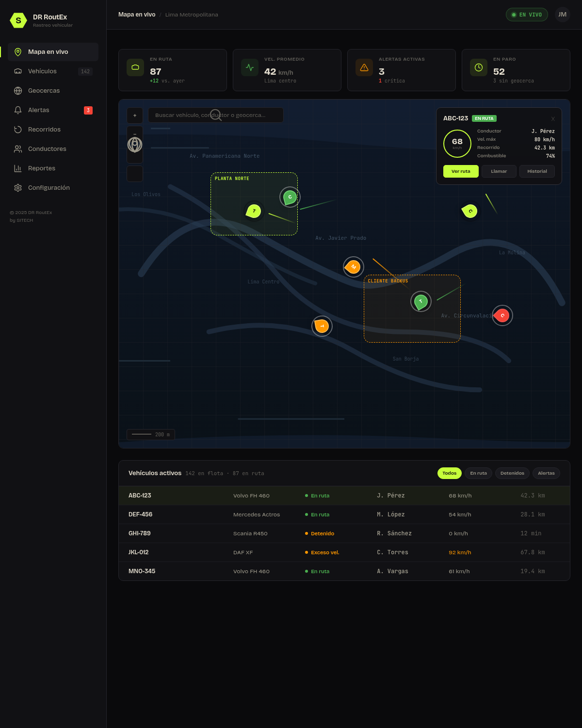Toggle the EN VIVO live indicator
The height and width of the screenshot is (728, 582).
pyautogui.click(x=527, y=15)
